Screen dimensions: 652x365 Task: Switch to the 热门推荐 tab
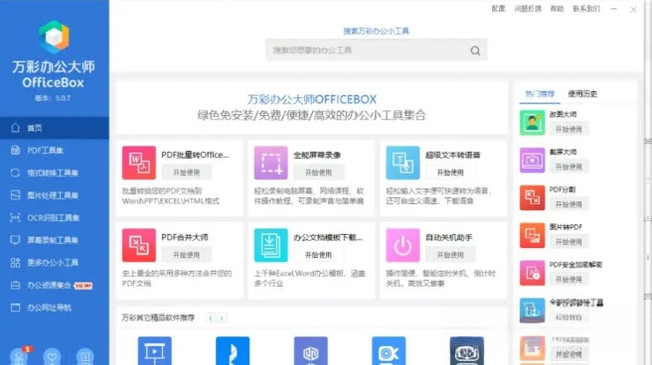point(540,94)
